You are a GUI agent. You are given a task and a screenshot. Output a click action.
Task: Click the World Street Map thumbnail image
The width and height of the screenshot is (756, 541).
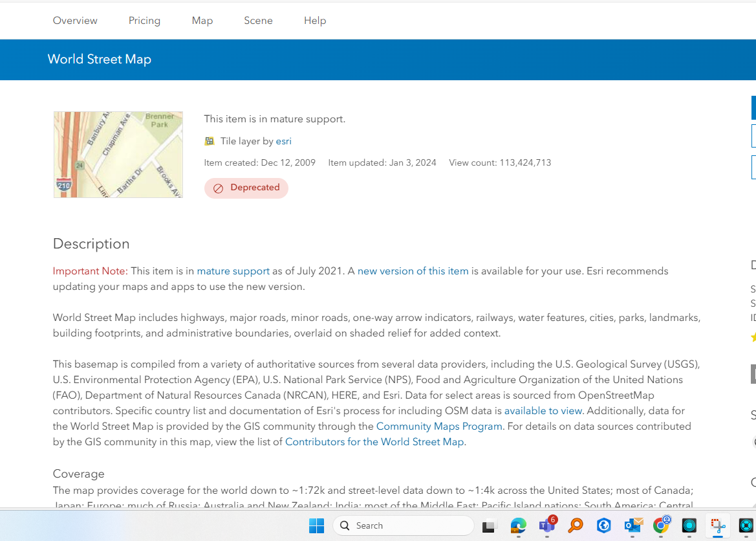point(118,155)
